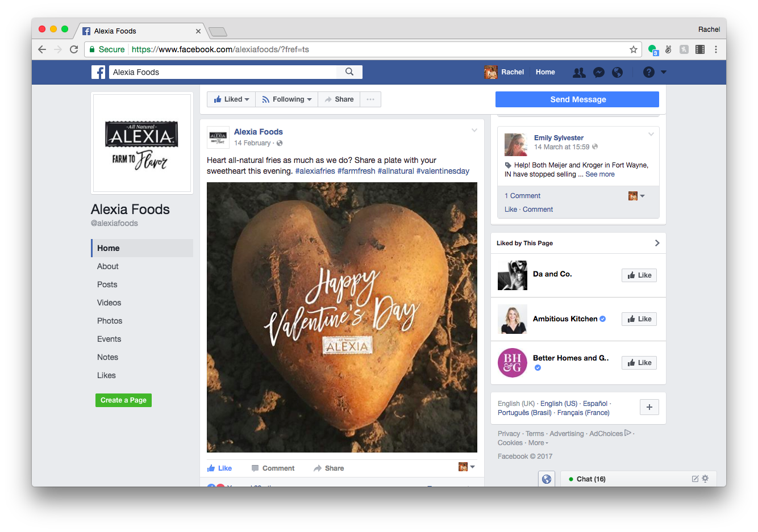Click the Facebook logo icon
758x532 pixels.
point(98,72)
